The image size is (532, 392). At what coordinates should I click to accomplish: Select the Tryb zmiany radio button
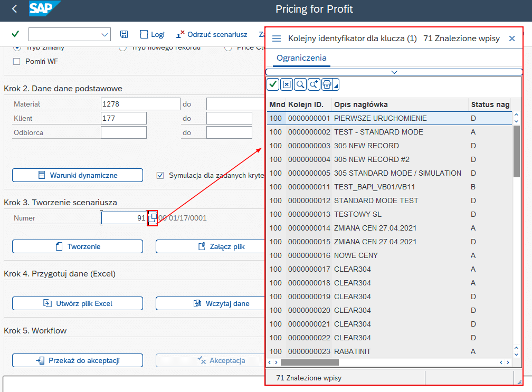coord(17,47)
